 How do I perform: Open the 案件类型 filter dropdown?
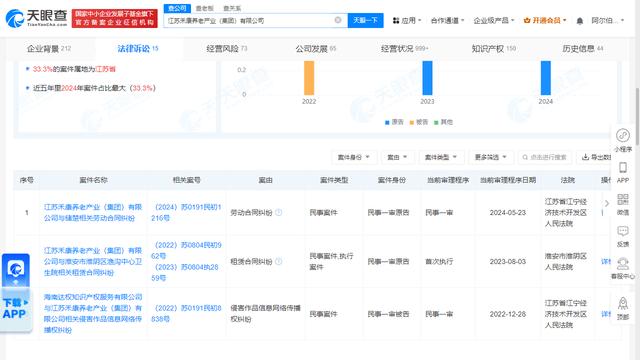[441, 157]
